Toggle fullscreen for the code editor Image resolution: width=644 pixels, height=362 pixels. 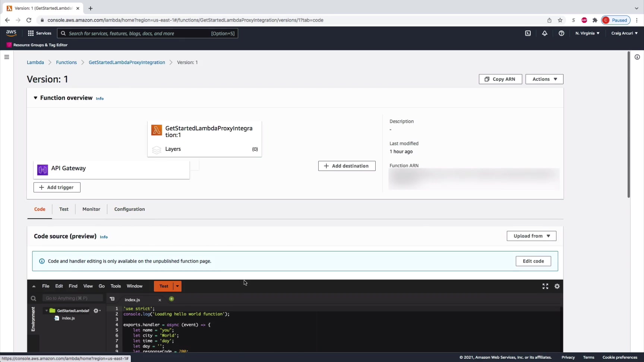pos(545,286)
